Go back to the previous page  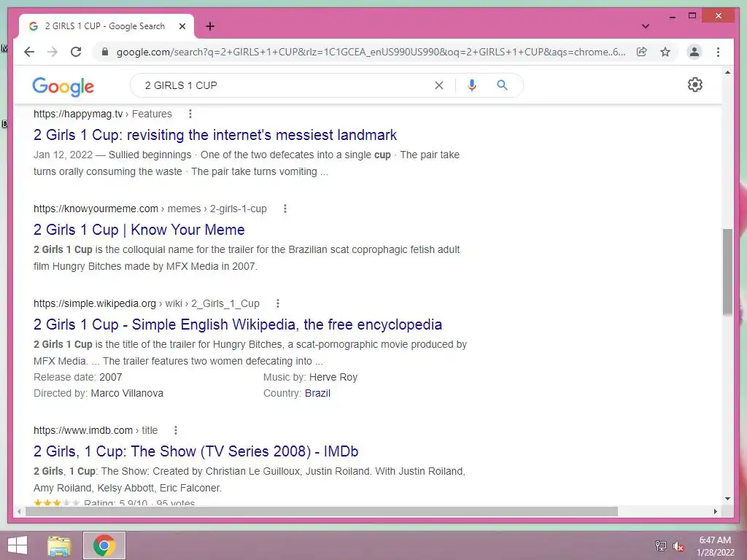click(29, 52)
